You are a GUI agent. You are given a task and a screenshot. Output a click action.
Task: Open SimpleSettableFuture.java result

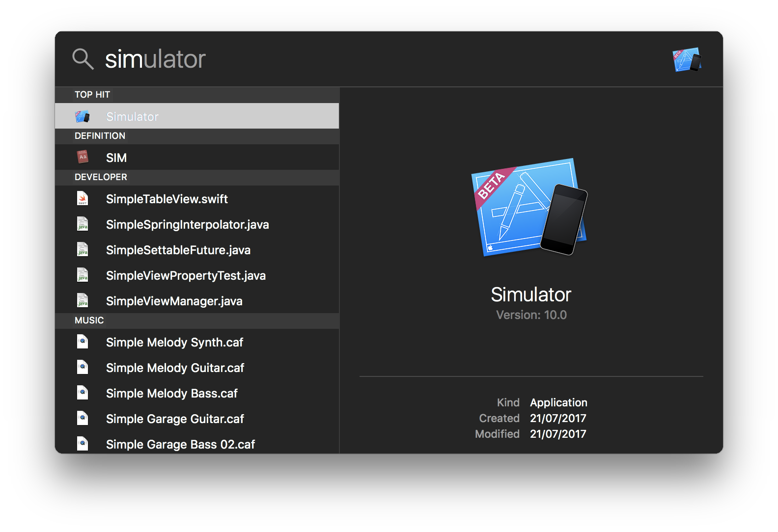click(x=197, y=250)
